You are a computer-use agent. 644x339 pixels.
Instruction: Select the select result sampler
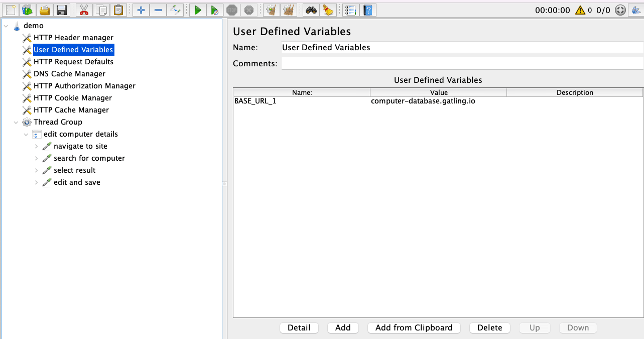pyautogui.click(x=74, y=170)
